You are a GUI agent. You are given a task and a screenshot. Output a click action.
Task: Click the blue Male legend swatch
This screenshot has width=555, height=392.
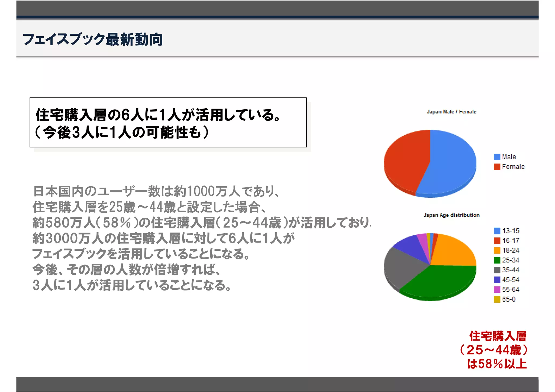[x=497, y=157]
